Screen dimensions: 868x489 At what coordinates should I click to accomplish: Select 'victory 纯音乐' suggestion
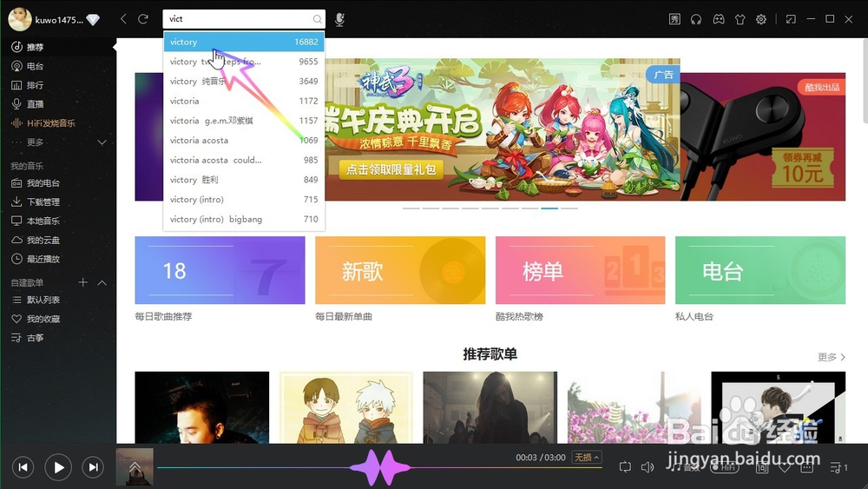(244, 81)
